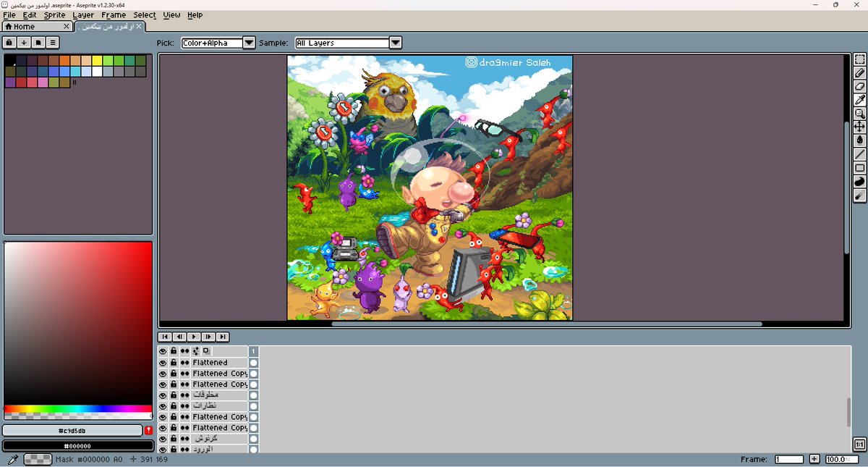Select the Move tool
The image size is (868, 467).
tap(860, 127)
